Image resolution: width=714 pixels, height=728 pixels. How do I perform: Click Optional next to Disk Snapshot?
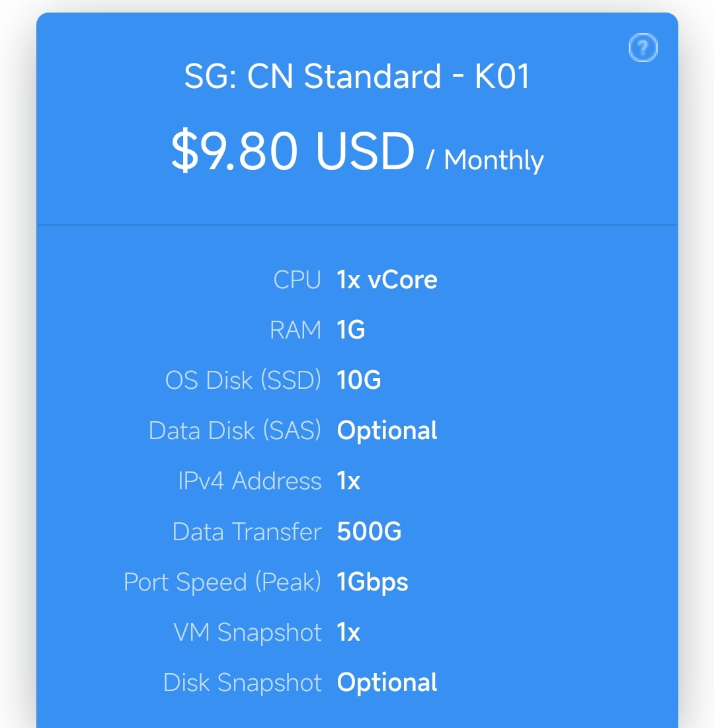coord(387,682)
